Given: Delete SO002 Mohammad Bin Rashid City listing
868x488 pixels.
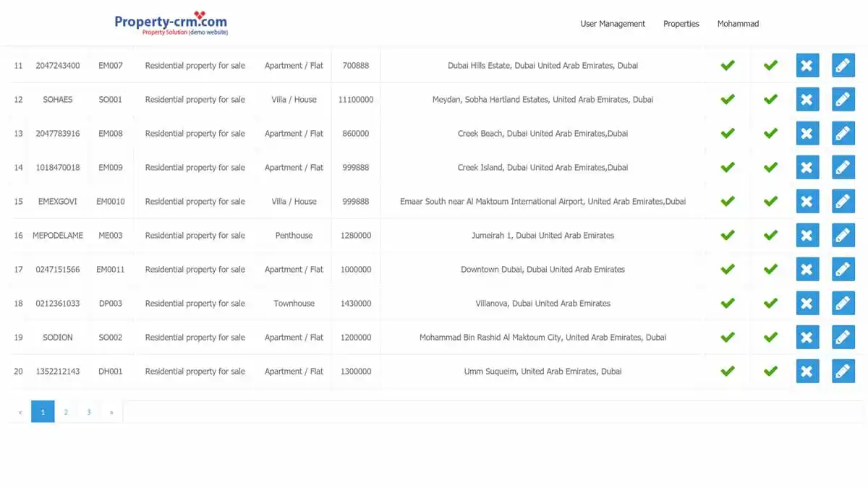Looking at the screenshot, I should [807, 338].
